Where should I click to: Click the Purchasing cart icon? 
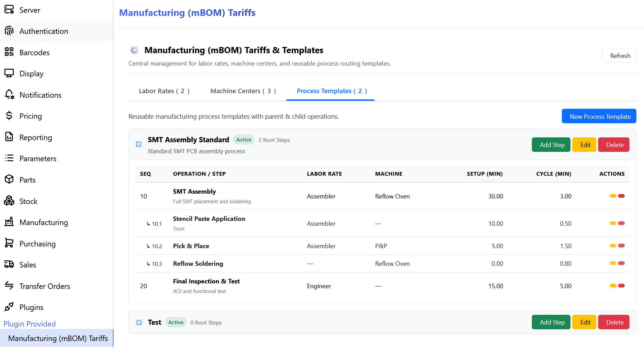point(9,243)
